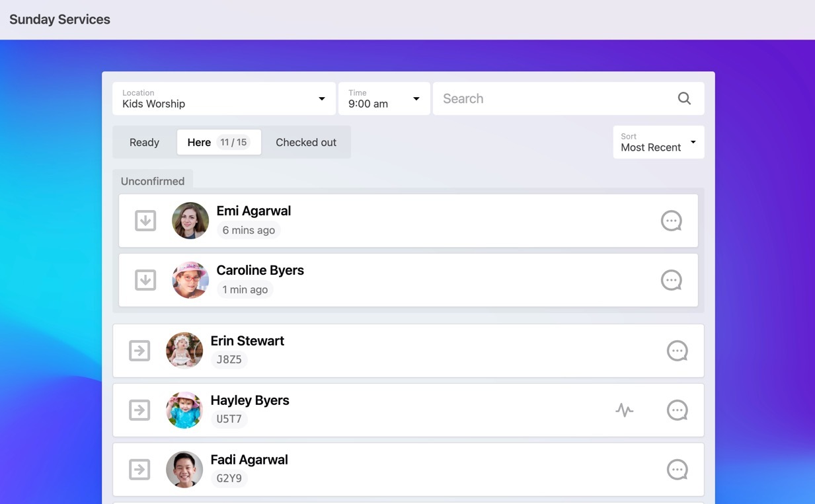Click the Sunday Services header title
Viewport: 815px width, 504px height.
(x=59, y=19)
